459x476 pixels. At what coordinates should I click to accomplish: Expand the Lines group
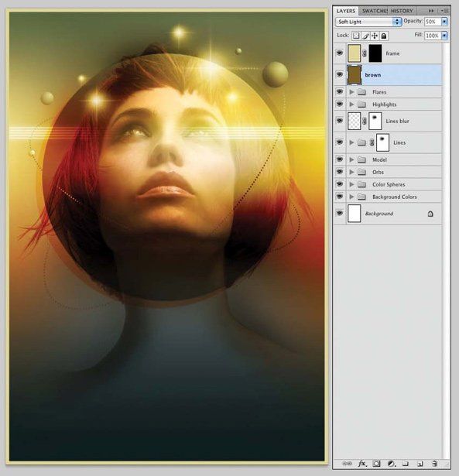click(x=351, y=142)
